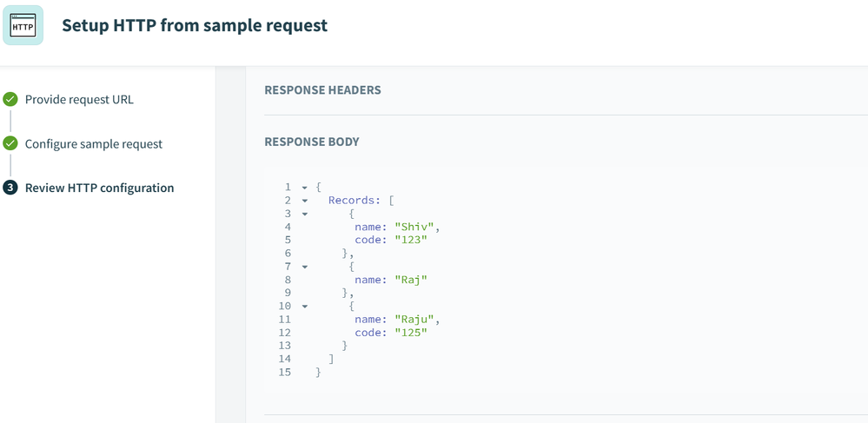Click the "Shiv" name value
This screenshot has width=868, height=423.
coord(414,227)
